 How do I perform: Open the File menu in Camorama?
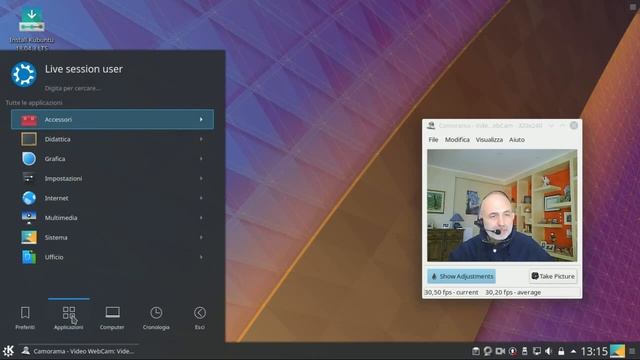(433, 140)
